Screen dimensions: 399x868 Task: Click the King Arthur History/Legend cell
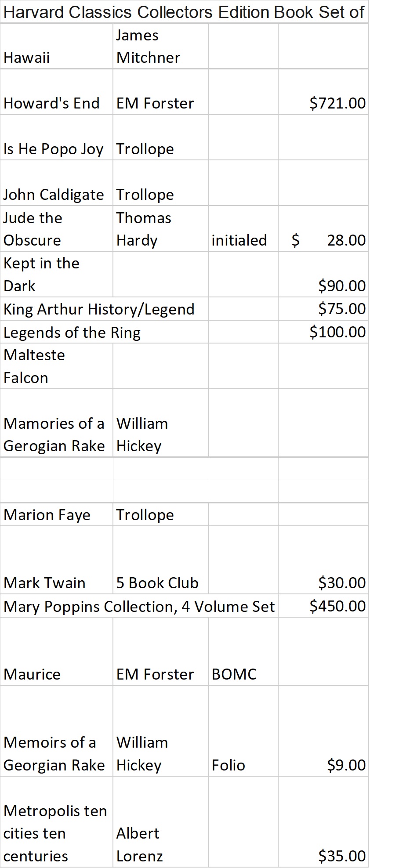pos(105,309)
